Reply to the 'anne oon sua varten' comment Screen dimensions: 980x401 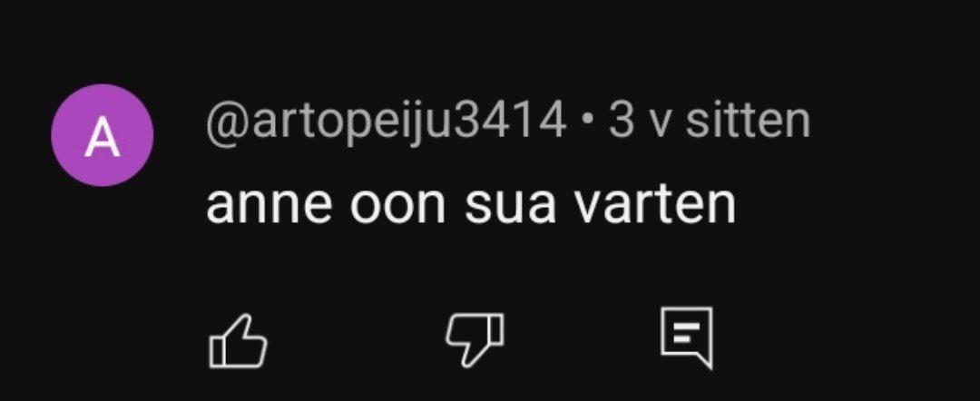click(x=686, y=337)
